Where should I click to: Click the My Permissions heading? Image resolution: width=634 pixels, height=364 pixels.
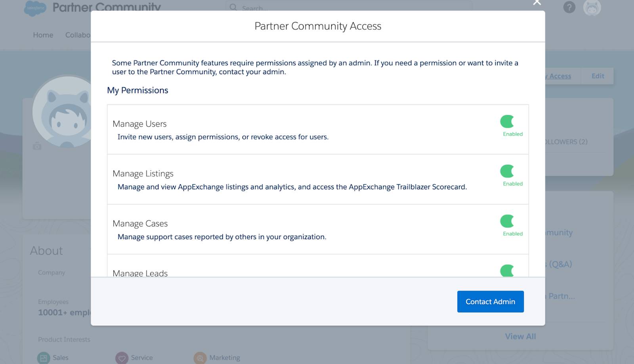click(137, 90)
